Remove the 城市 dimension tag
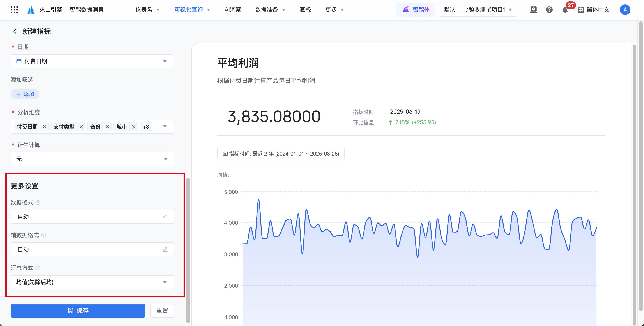The width and height of the screenshot is (644, 326). tap(134, 127)
